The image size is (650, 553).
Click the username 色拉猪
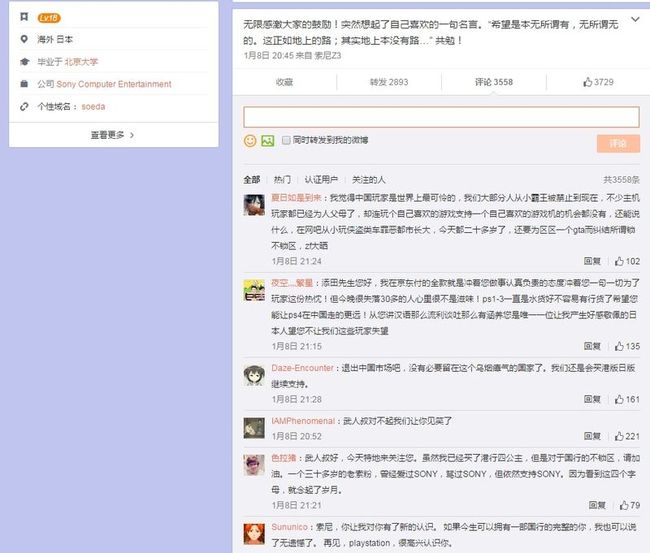284,458
